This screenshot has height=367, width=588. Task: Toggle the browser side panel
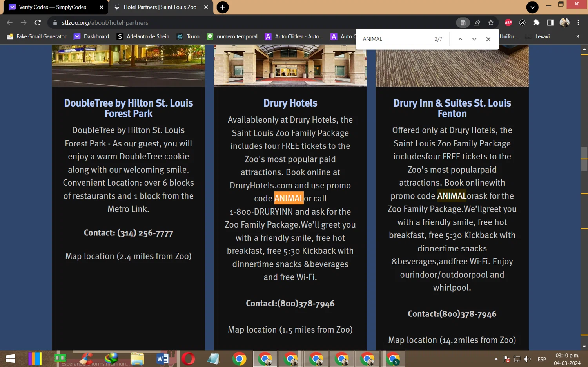(550, 23)
